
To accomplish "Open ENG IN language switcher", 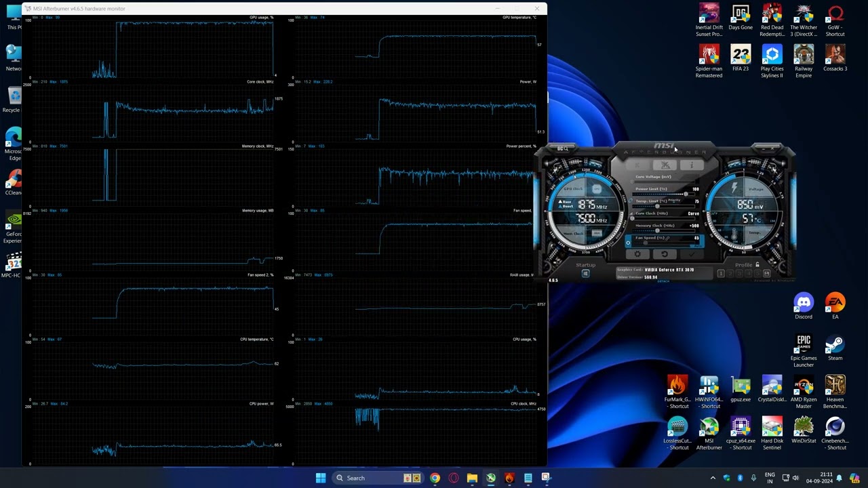I will [x=770, y=478].
